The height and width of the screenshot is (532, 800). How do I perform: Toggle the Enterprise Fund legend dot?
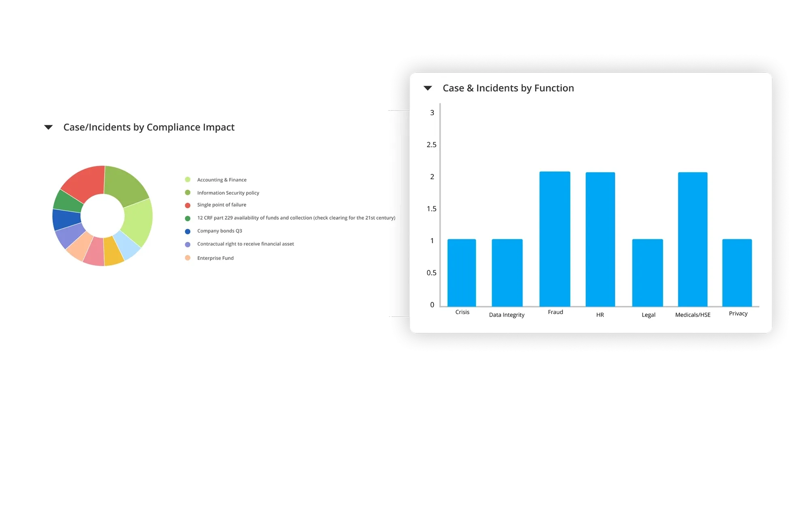(188, 258)
